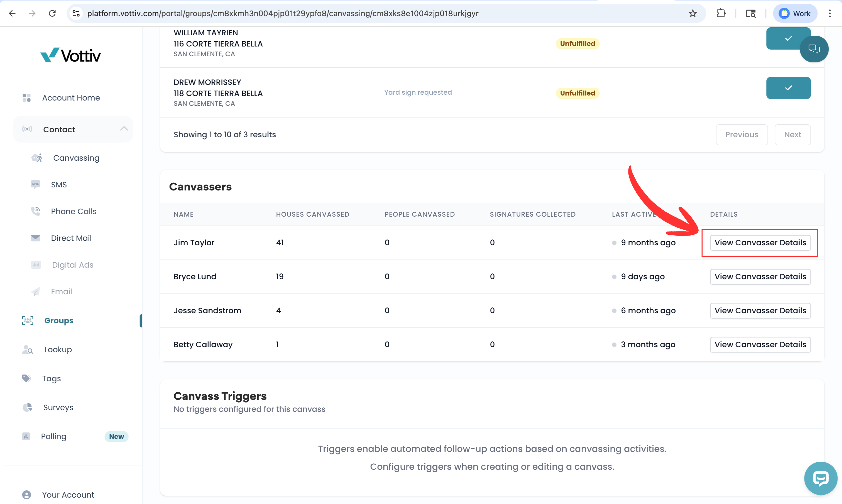This screenshot has width=842, height=504.
Task: Open the floating conversations icon at top right
Action: [814, 49]
